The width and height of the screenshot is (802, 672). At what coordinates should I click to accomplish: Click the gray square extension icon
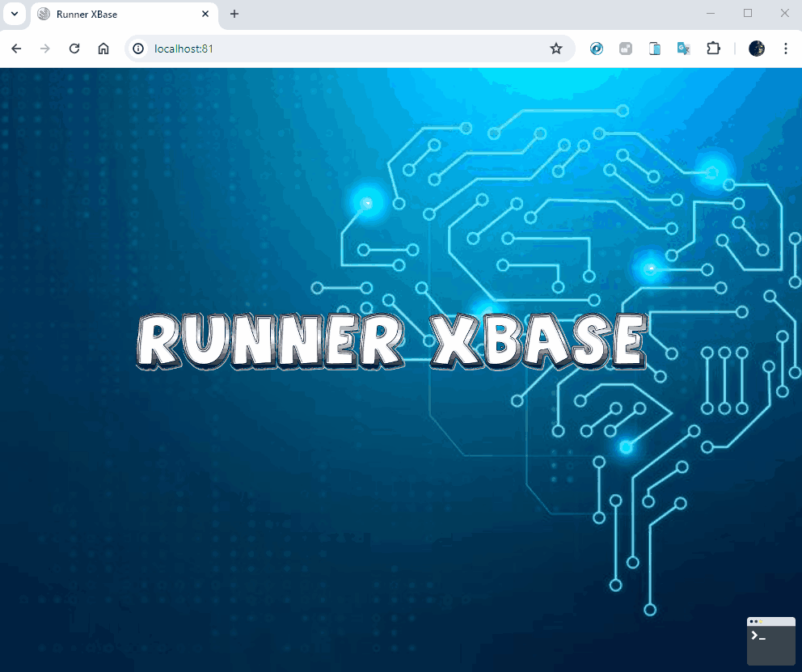coord(626,49)
